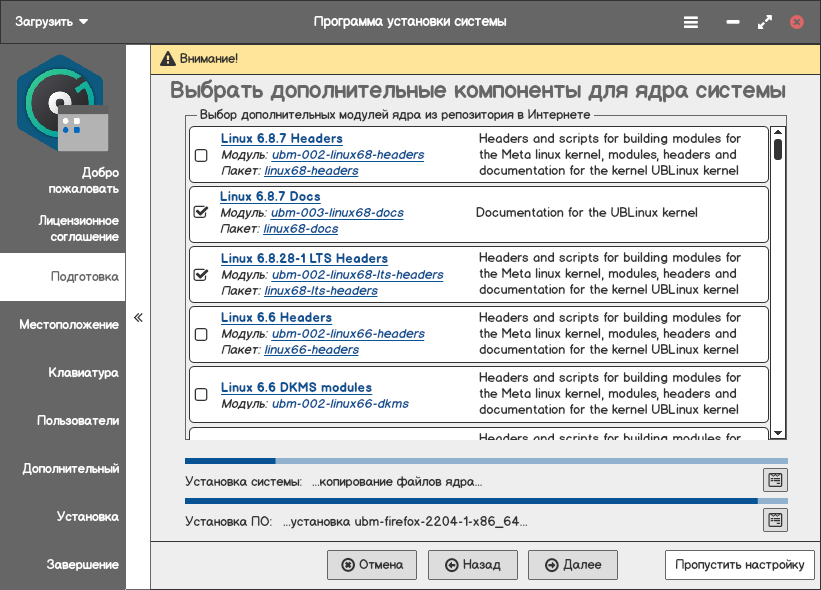The image size is (821, 590).
Task: Uncheck the Linux 6.8.7 Docs checkbox
Action: 201,212
